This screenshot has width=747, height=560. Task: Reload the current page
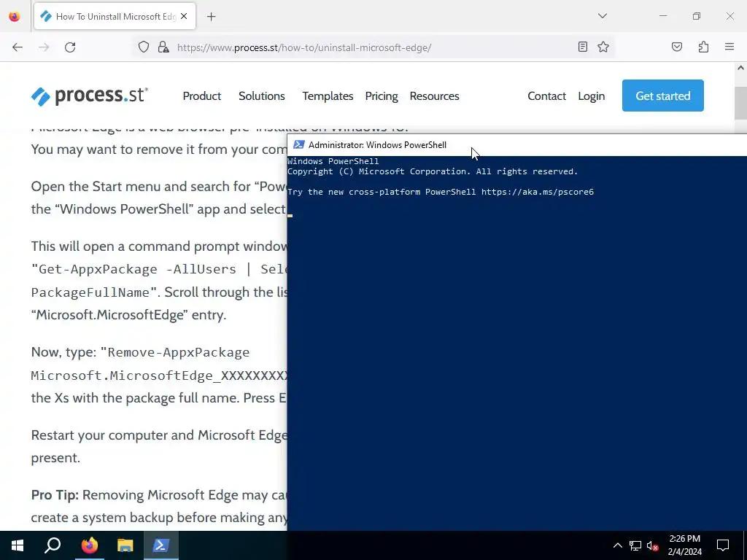[x=70, y=47]
